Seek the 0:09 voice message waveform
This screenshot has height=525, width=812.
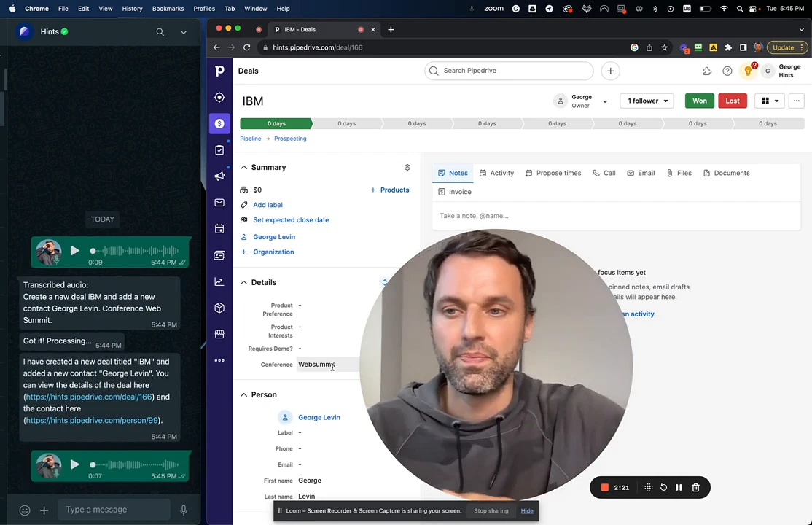tap(135, 251)
